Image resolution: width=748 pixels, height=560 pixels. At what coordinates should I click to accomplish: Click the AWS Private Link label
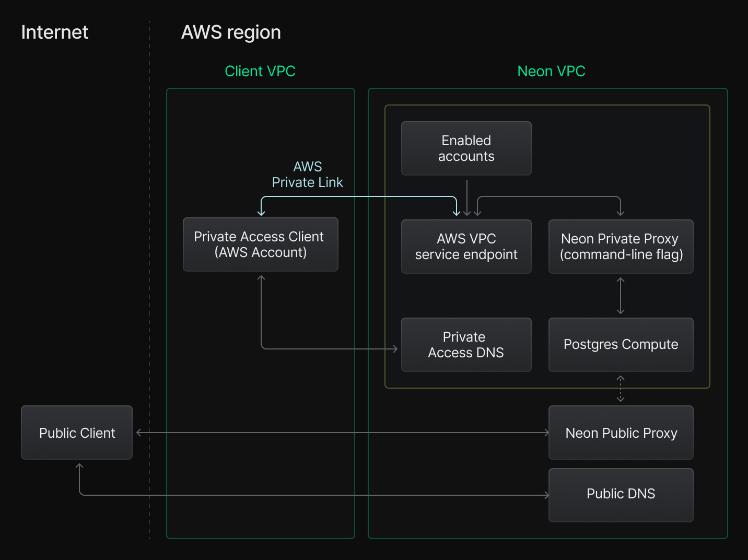pos(307,174)
